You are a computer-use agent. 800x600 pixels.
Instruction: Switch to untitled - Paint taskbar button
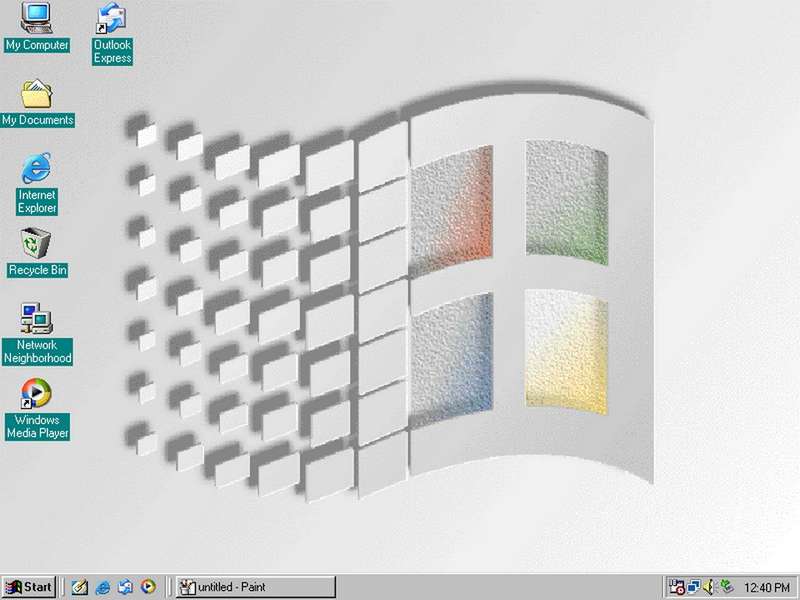[256, 587]
